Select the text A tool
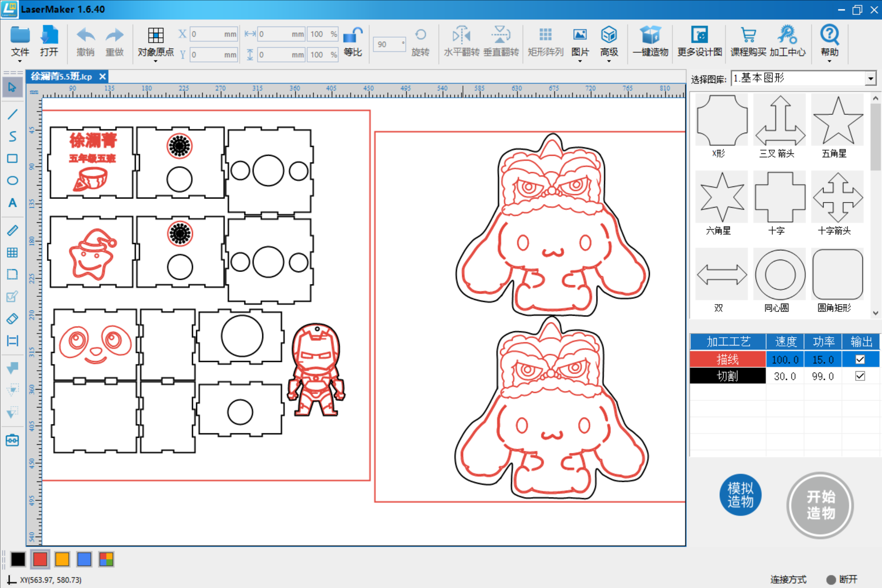This screenshot has width=882, height=588. click(x=12, y=203)
